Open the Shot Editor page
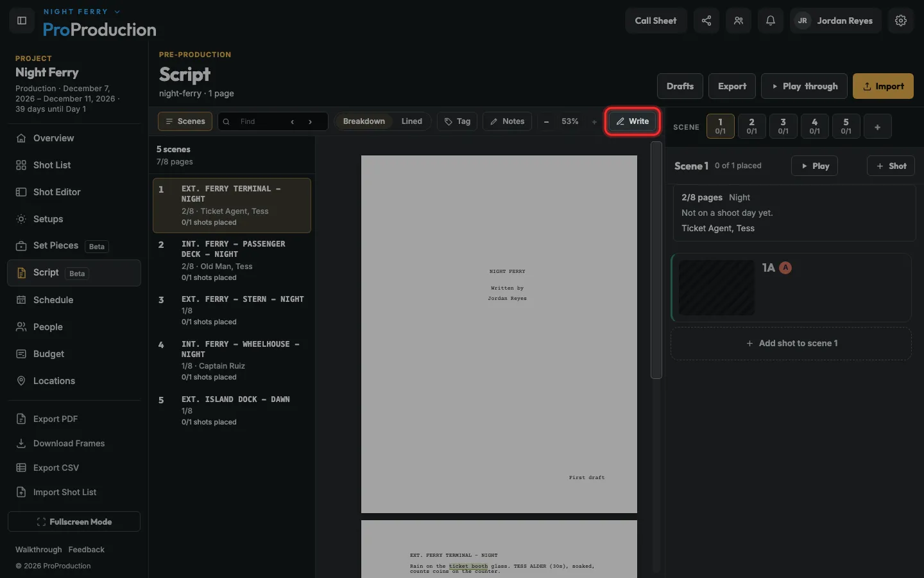This screenshot has height=578, width=924. tap(74, 192)
